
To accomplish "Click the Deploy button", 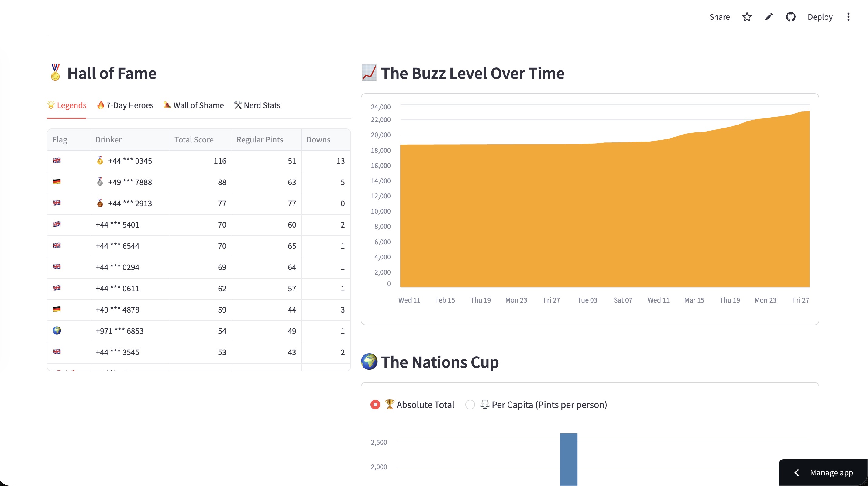I will point(820,17).
